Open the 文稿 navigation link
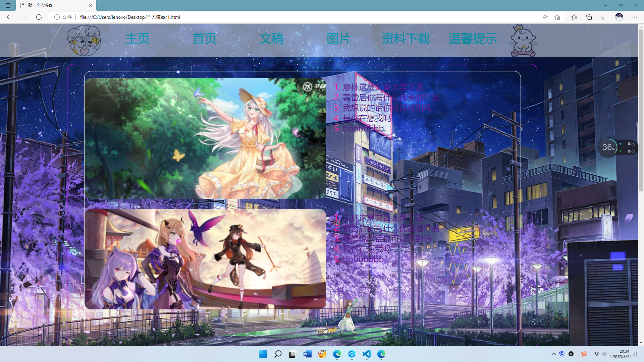The width and height of the screenshot is (644, 362). coord(272,39)
